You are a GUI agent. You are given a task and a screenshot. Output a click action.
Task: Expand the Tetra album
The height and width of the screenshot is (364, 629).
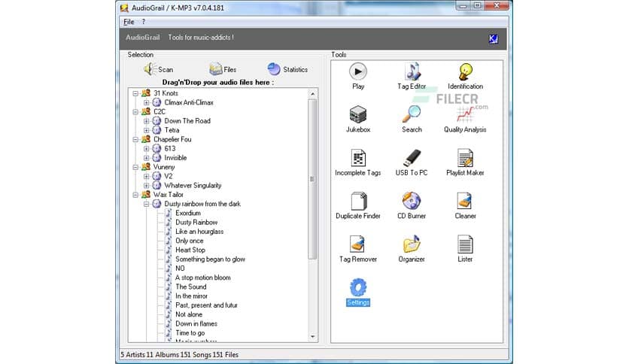tap(147, 130)
